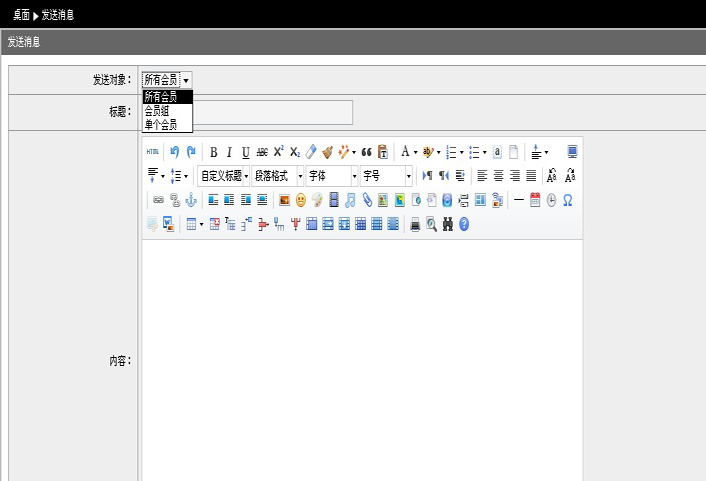
Task: Open the 段落格式 dropdown
Action: [x=278, y=176]
